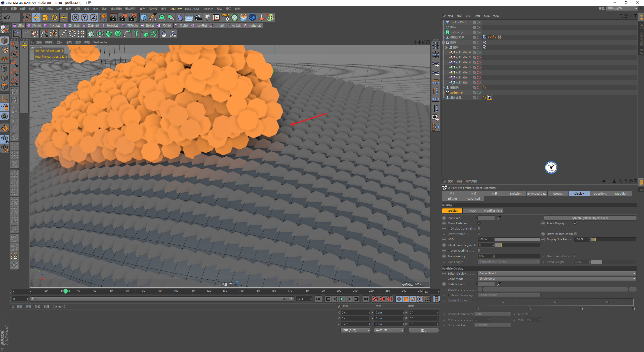644x352 pixels.
Task: Switch to the Emission tab
Action: [x=516, y=194]
